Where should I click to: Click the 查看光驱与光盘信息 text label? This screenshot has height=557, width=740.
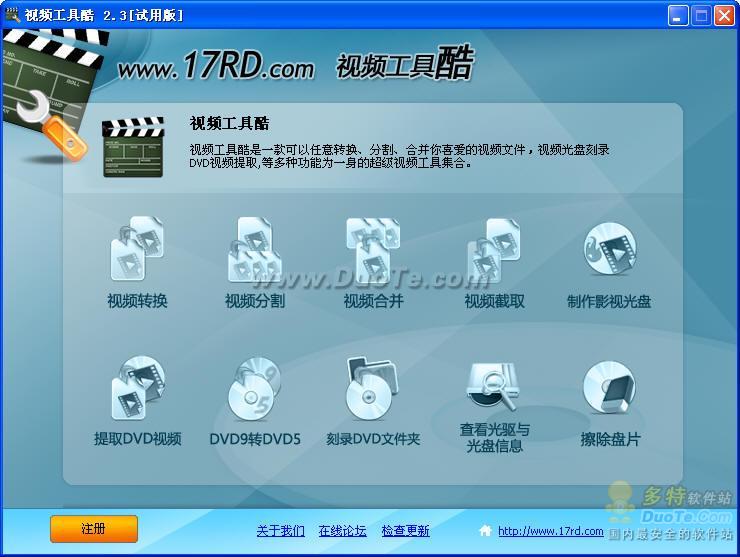click(x=495, y=438)
